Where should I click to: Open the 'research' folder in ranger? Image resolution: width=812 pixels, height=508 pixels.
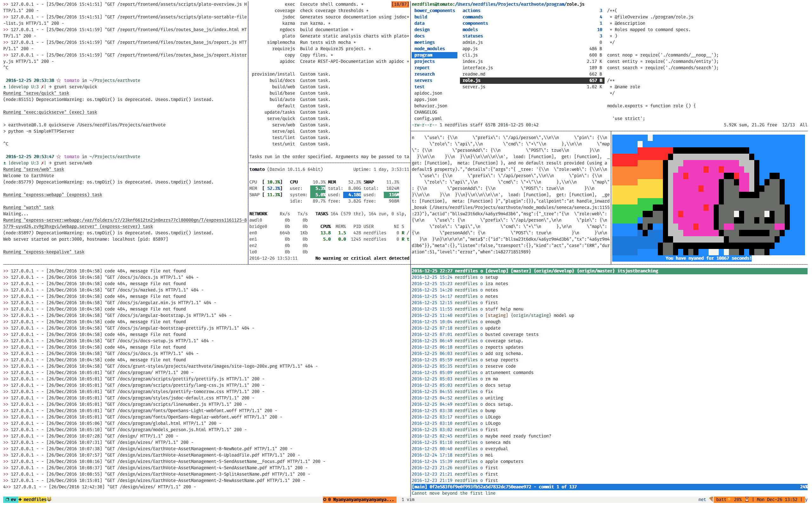[424, 74]
